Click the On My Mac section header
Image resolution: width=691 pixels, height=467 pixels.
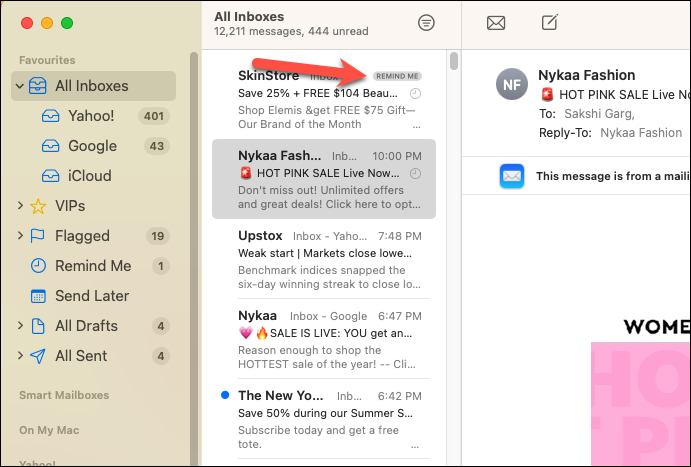click(49, 430)
